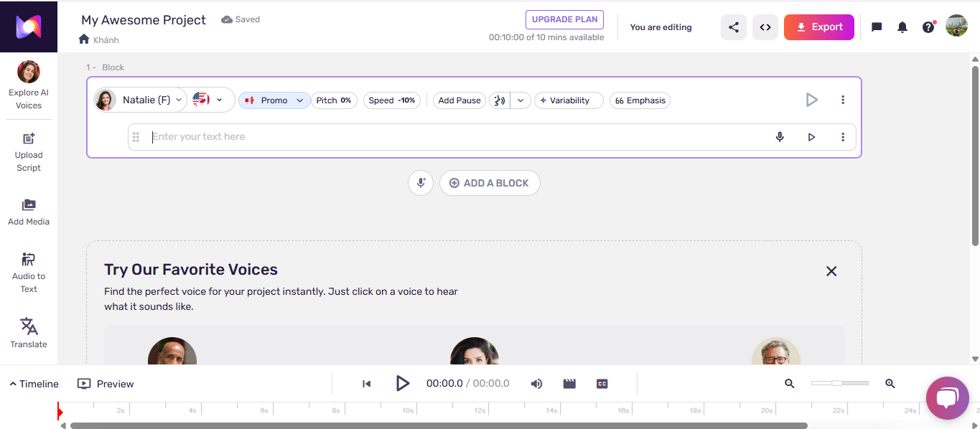Toggle Emphasis on the text block
Viewport: 980px width, 429px height.
(639, 100)
